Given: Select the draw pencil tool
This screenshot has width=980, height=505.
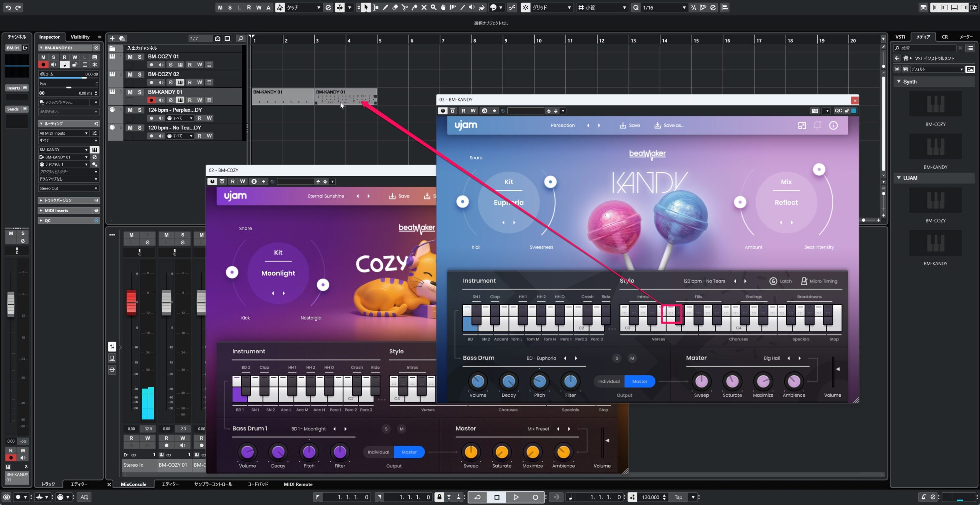Looking at the screenshot, I should click(x=385, y=7).
